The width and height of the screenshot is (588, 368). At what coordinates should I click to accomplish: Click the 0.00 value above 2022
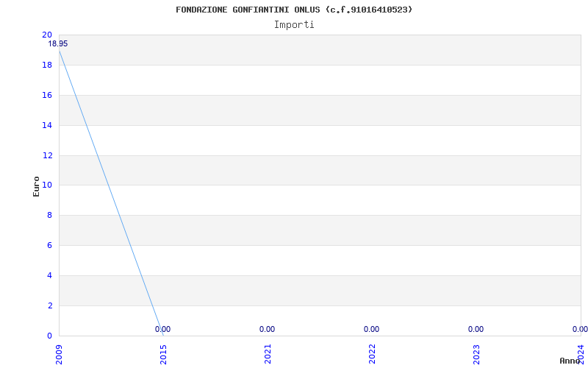pyautogui.click(x=372, y=329)
